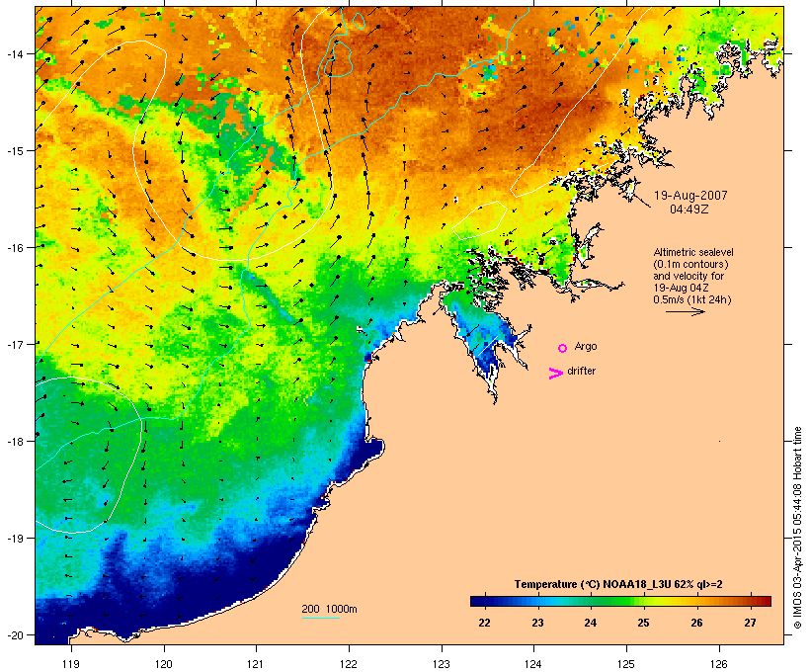Click colorbar tick label 26

(696, 623)
